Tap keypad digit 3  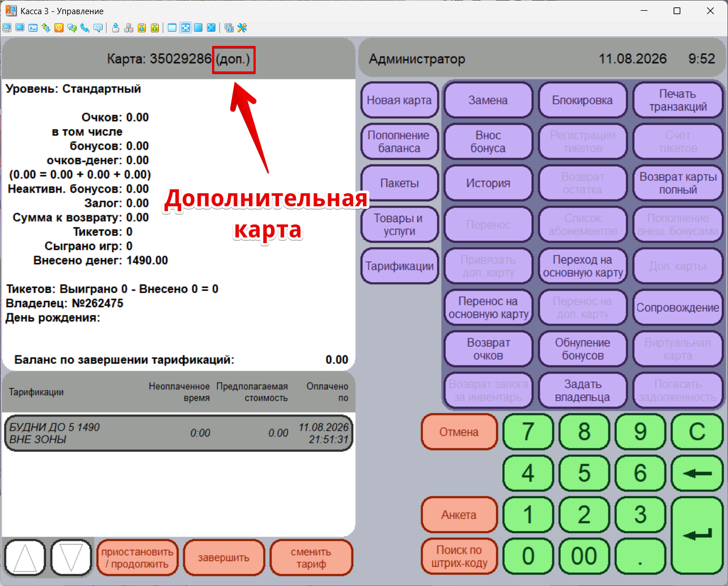640,515
